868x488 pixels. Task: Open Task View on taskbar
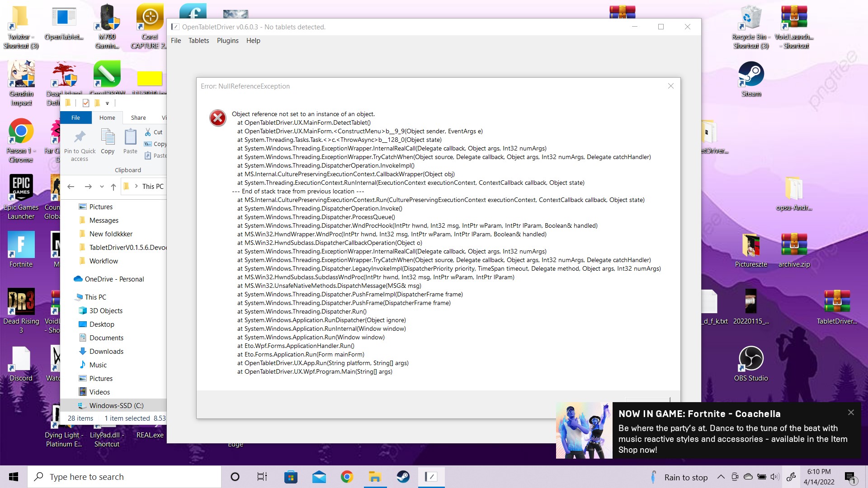click(x=262, y=477)
